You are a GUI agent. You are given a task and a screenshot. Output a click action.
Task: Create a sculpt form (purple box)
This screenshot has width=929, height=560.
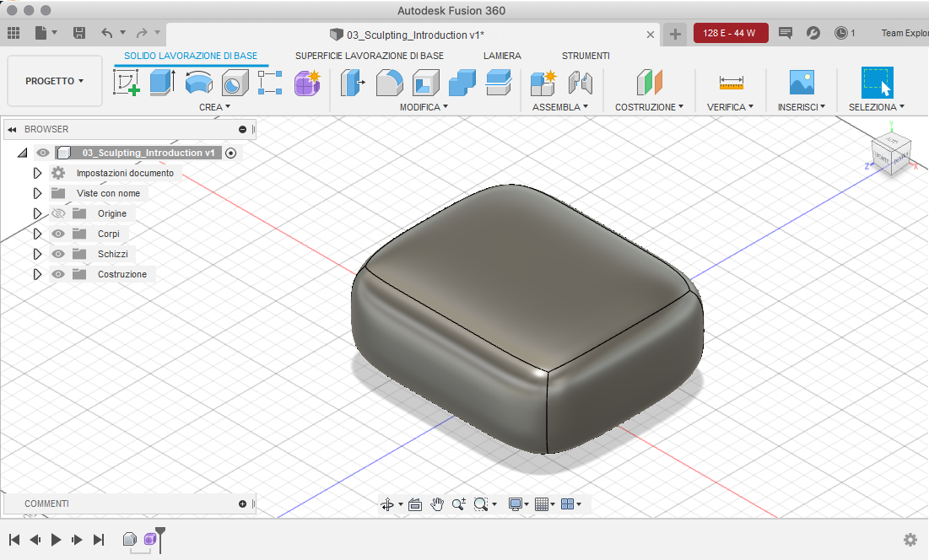pyautogui.click(x=307, y=83)
